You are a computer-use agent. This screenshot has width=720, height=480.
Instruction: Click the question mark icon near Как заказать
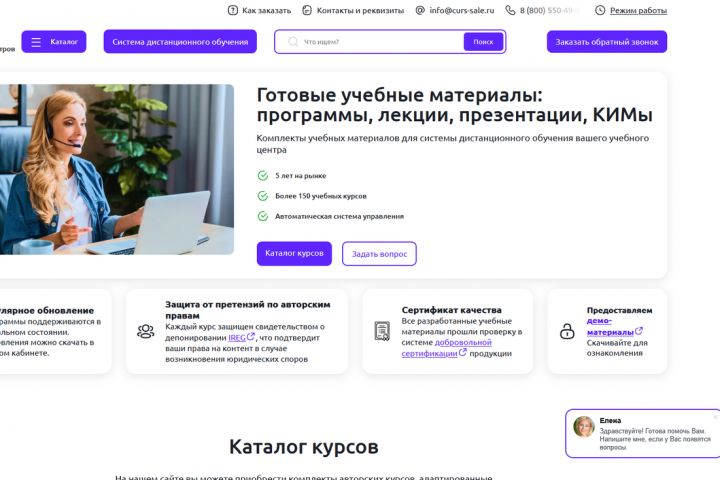coord(233,10)
